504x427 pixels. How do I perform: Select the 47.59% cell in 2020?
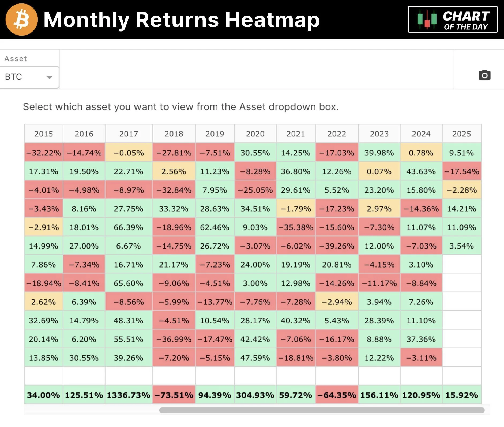[255, 358]
